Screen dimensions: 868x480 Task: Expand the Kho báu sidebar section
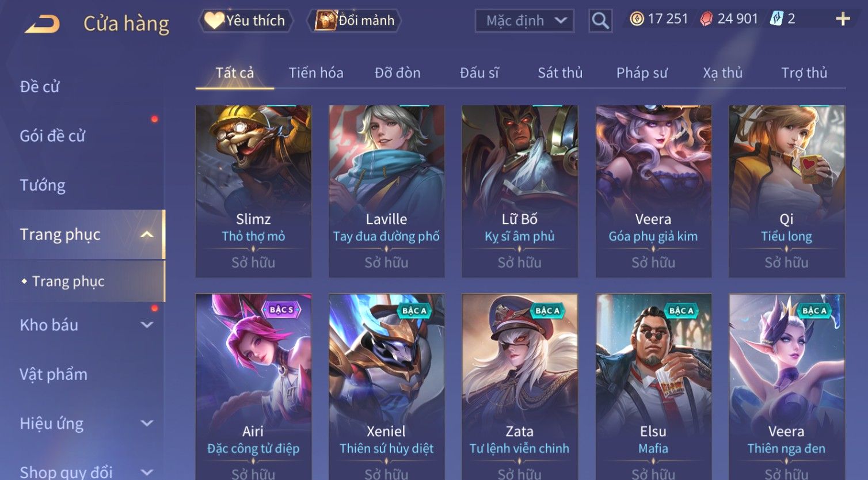[147, 325]
